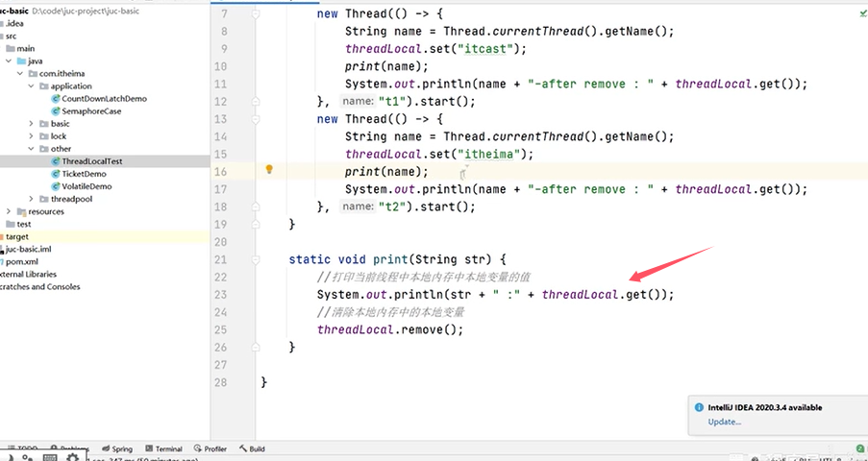Fold the code block at line 13 marker
The height and width of the screenshot is (461, 868).
tap(255, 119)
